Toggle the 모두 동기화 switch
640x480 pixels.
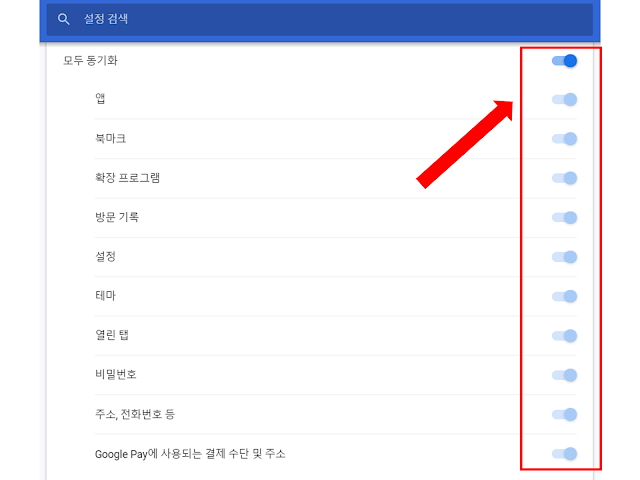point(564,61)
